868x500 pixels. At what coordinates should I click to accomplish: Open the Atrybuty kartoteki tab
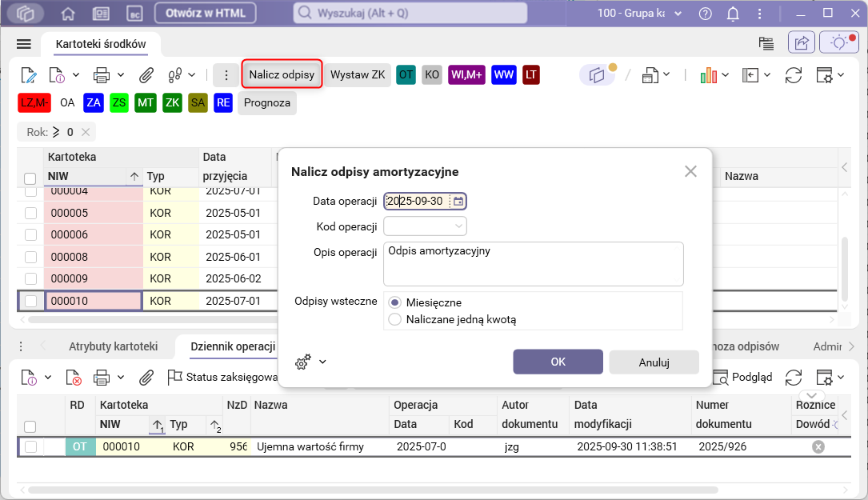click(113, 346)
